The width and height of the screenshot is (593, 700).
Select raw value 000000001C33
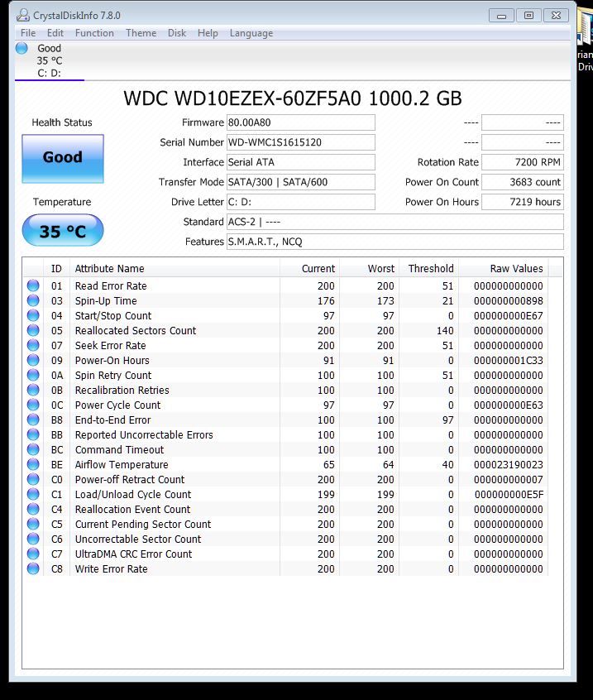pos(508,360)
